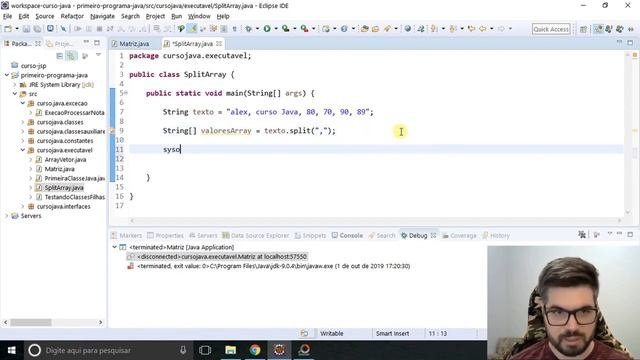Open the Run menu
Image resolution: width=640 pixels, height=360 pixels.
[176, 16]
